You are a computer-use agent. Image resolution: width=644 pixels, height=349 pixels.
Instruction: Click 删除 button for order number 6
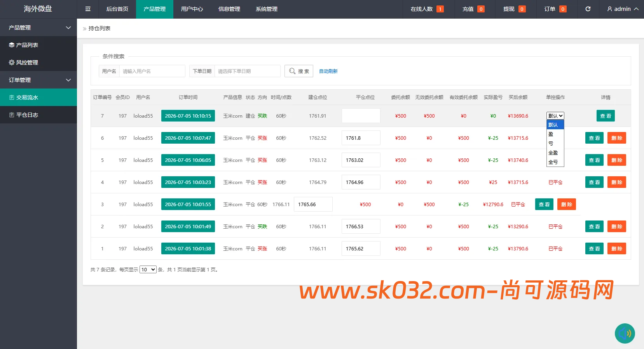(x=617, y=138)
